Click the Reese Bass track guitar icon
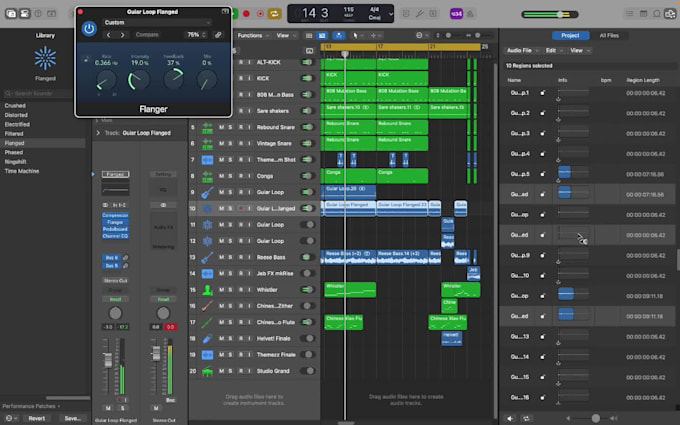 tap(207, 257)
